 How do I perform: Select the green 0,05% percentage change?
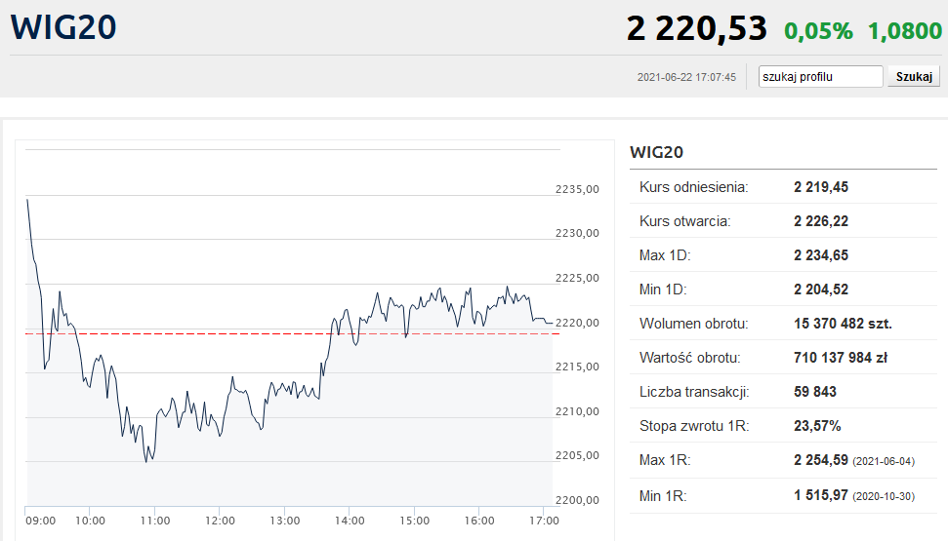(x=818, y=31)
